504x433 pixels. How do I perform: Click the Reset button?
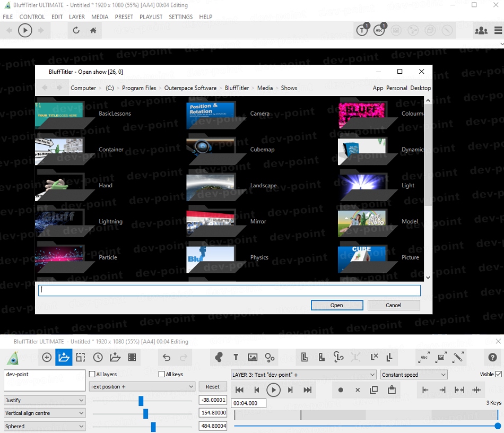212,386
